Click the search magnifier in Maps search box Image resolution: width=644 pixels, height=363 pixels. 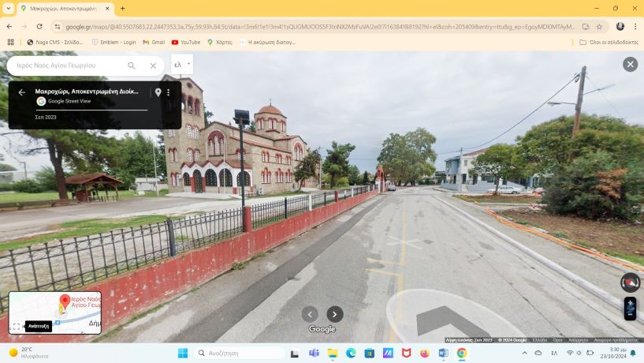132,65
